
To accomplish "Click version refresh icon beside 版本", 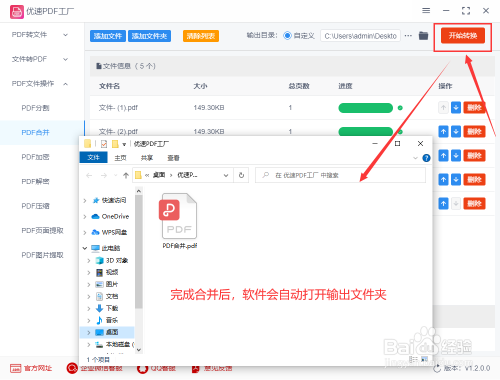I will click(x=437, y=368).
